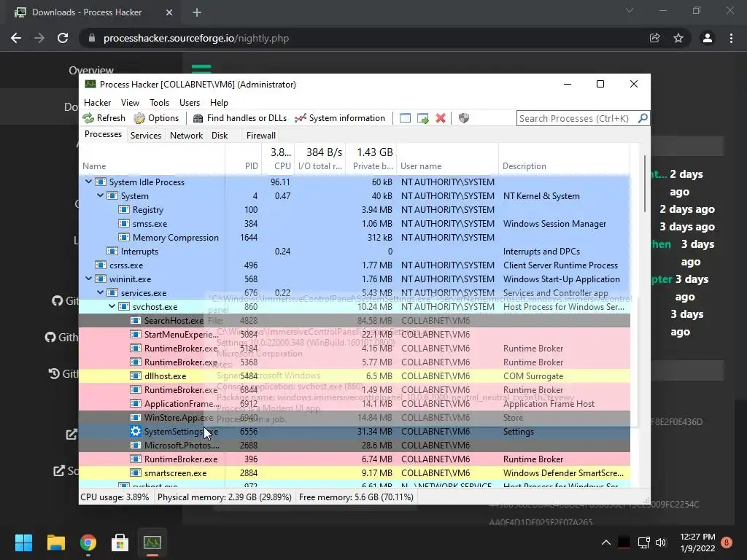Select RuntimeBroker.exe with PID 396
This screenshot has width=747, height=560.
point(355,459)
